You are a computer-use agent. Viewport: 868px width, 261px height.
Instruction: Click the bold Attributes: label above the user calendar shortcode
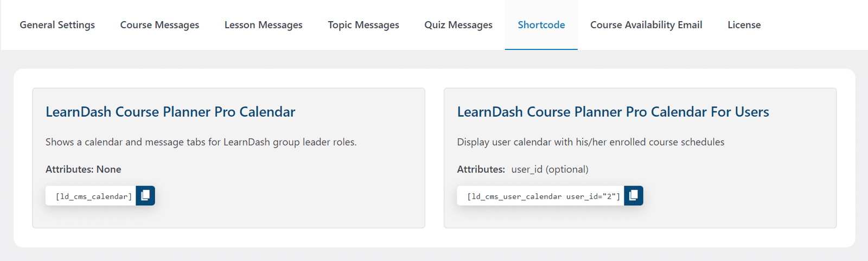(481, 169)
